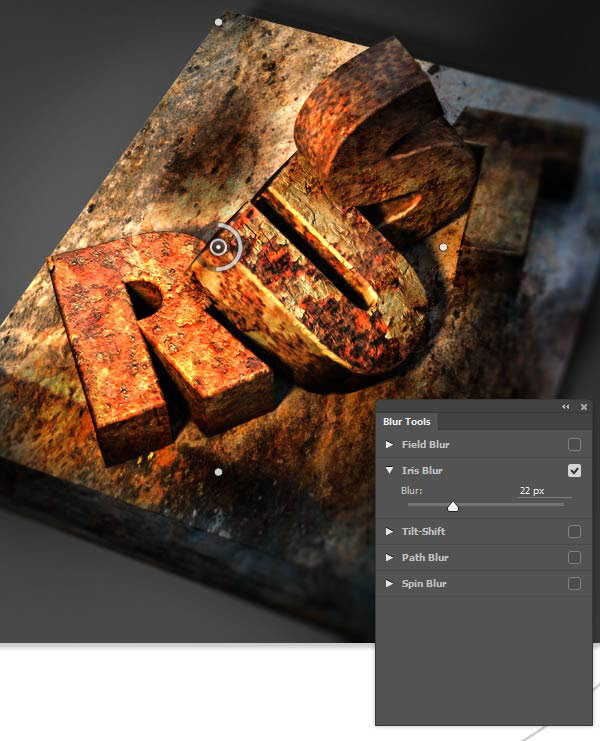Image resolution: width=600 pixels, height=741 pixels.
Task: Collapse the Blur Tools panel with double arrows
Action: pos(566,407)
